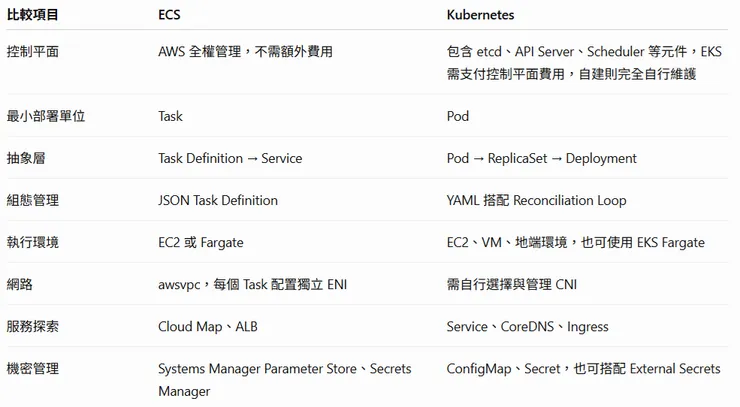The height and width of the screenshot is (407, 740).
Task: Click the ConfigMap、Secret cell text
Action: point(583,368)
